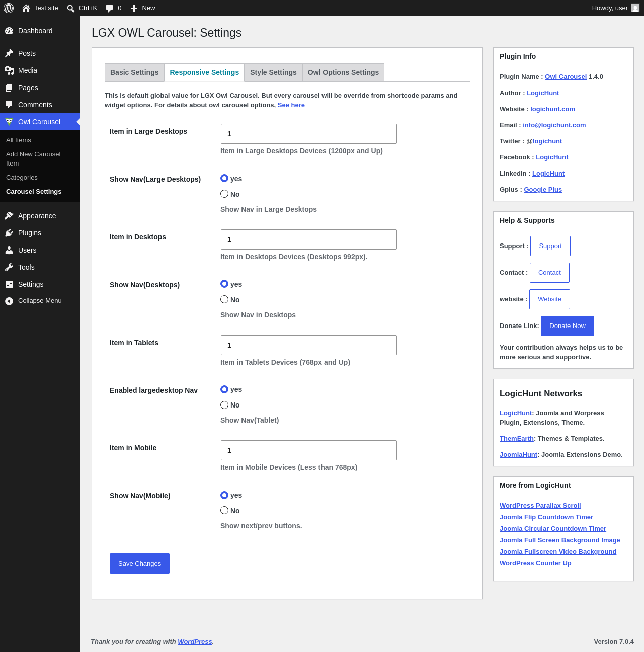Click the comments bubble icon in admin bar
Viewport: 644px width, 652px height.
(109, 8)
